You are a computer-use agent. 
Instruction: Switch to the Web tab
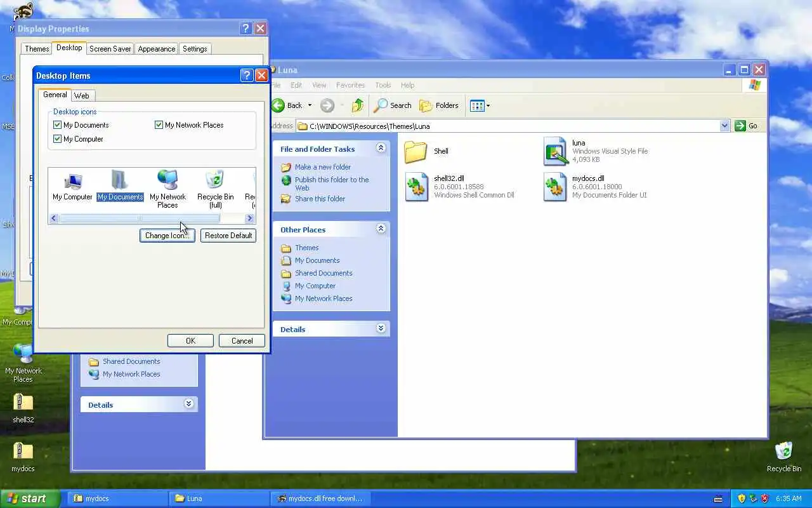point(81,95)
